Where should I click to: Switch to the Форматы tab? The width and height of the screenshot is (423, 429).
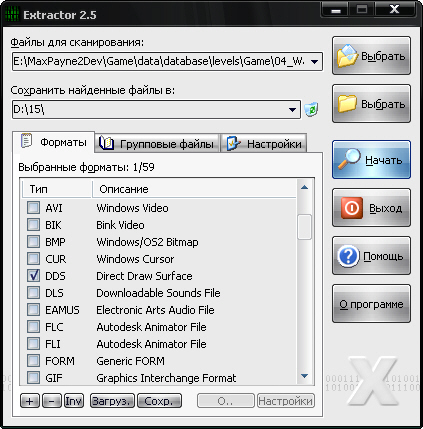[53, 142]
